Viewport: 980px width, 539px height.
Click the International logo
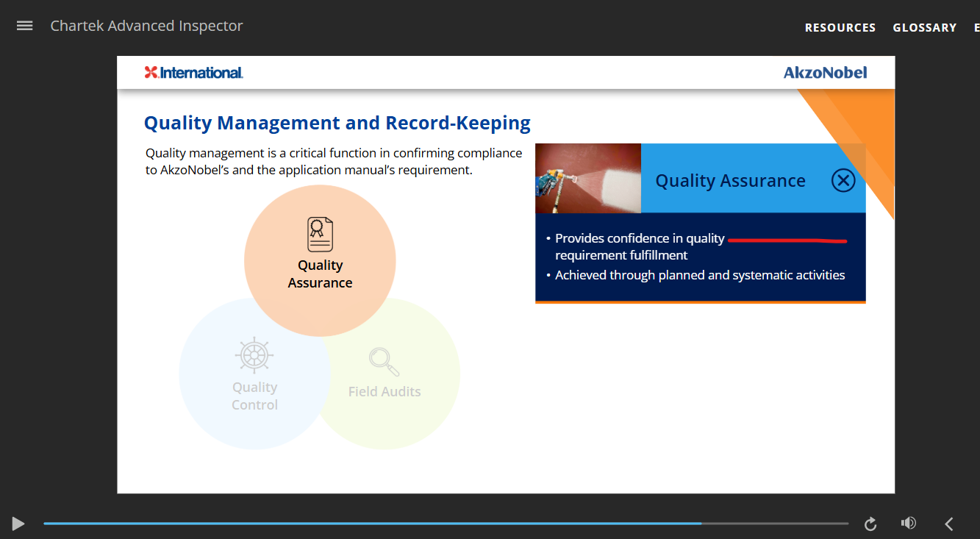(193, 72)
